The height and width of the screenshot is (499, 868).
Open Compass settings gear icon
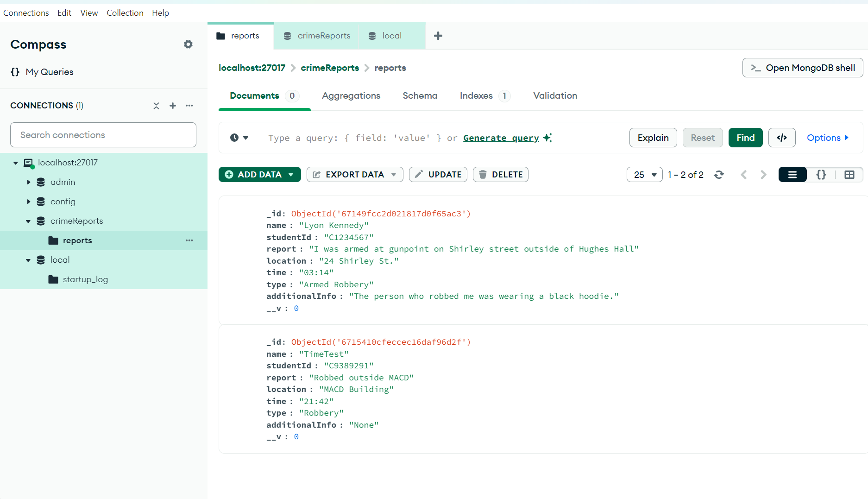[x=188, y=44]
